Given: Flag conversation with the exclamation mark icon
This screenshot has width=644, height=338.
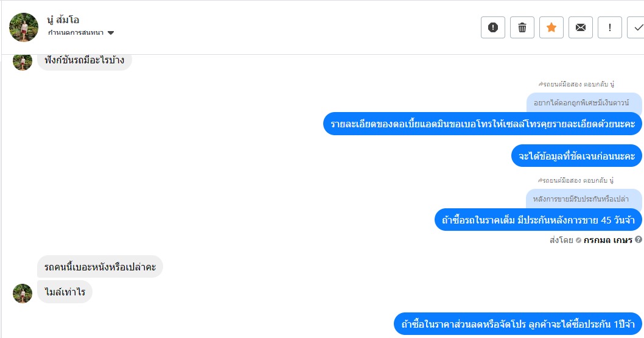Looking at the screenshot, I should click(610, 27).
